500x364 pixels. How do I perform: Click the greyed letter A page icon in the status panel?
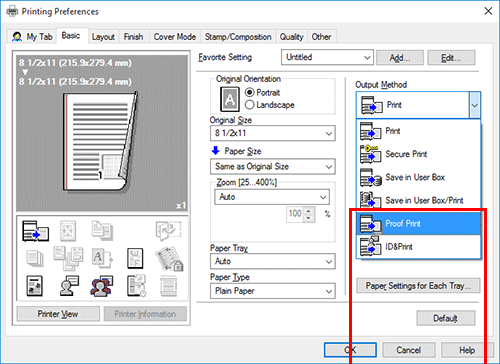click(102, 258)
